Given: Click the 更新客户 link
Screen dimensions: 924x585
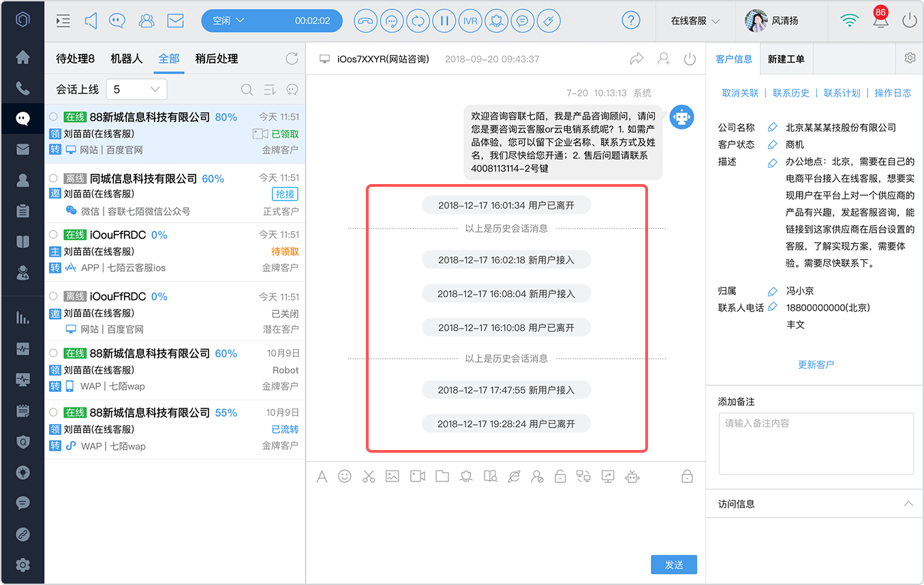Looking at the screenshot, I should 816,365.
